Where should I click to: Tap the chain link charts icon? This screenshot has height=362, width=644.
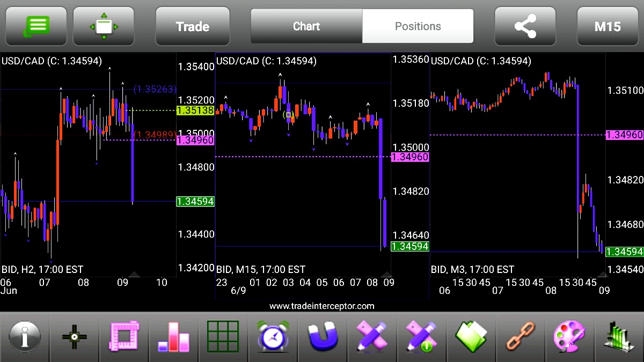coord(521,337)
